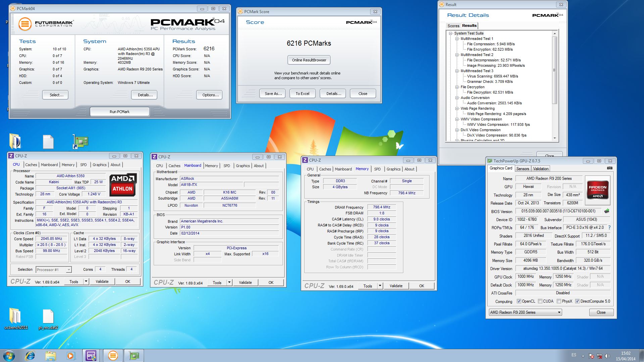
Task: Click the Radeon Graphics logo in GPU-Z
Action: pos(598,190)
